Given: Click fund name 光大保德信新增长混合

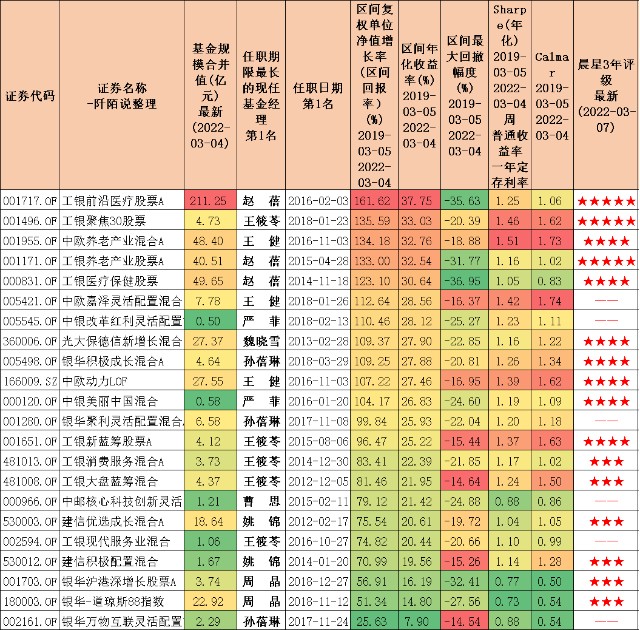Looking at the screenshot, I should [122, 341].
